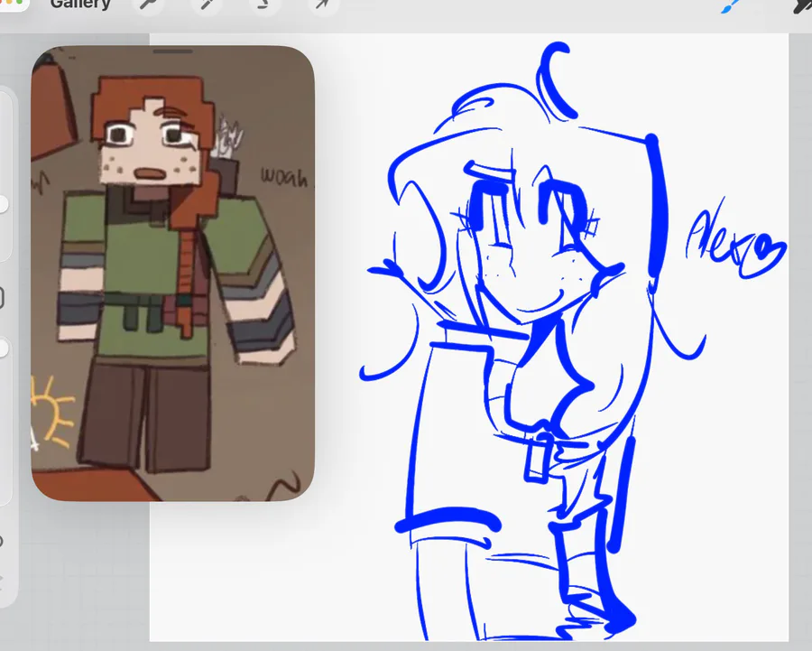
Task: Click the brush opacity slider knob
Action: tap(3, 349)
